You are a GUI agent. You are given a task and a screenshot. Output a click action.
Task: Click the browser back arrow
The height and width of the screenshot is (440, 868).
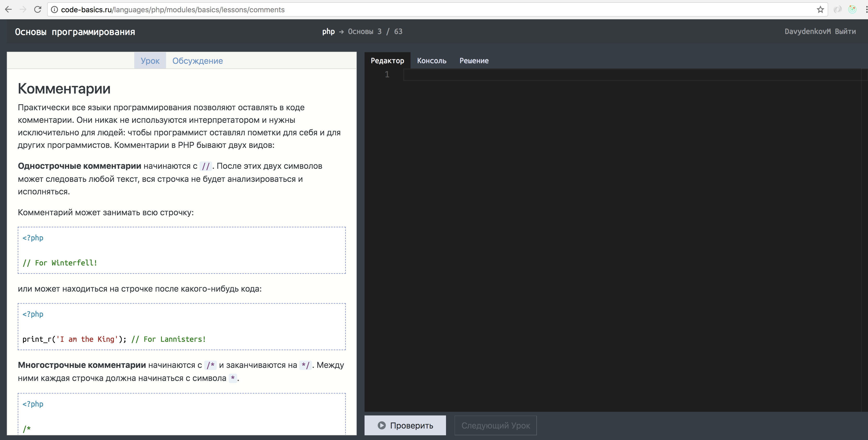(x=8, y=9)
